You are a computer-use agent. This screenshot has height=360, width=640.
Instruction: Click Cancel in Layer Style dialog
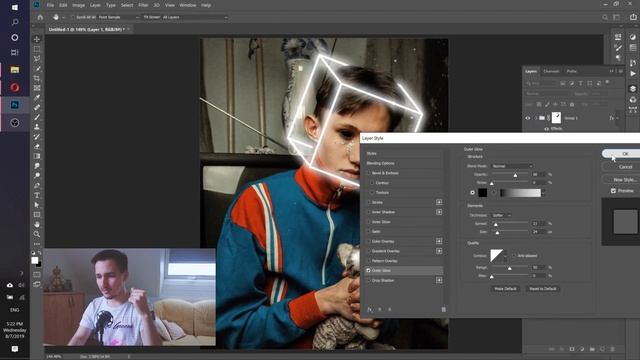[621, 167]
